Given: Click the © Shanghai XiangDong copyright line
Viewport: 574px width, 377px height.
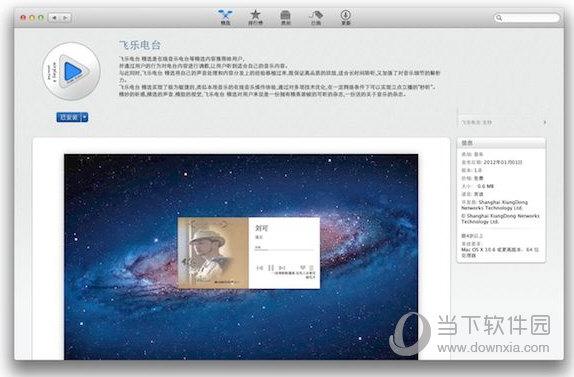Looking at the screenshot, I should [500, 219].
